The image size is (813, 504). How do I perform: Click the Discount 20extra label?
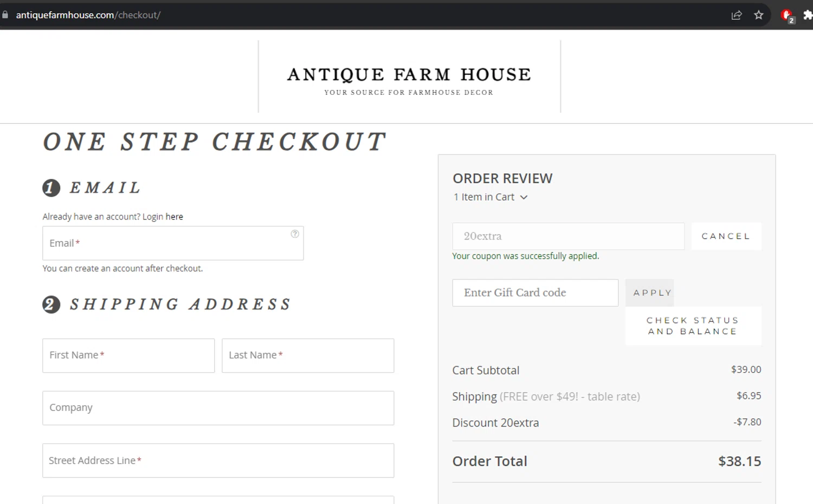[x=495, y=423]
